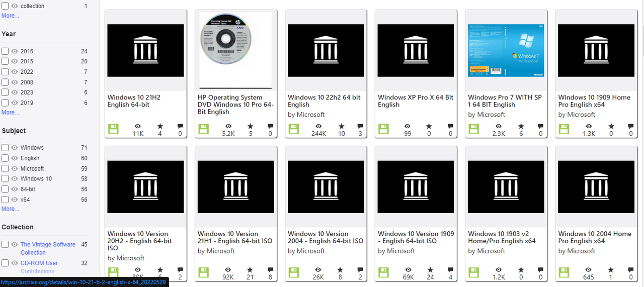The height and width of the screenshot is (287, 644).
Task: Show only collection via its eye icon
Action: 15,6
